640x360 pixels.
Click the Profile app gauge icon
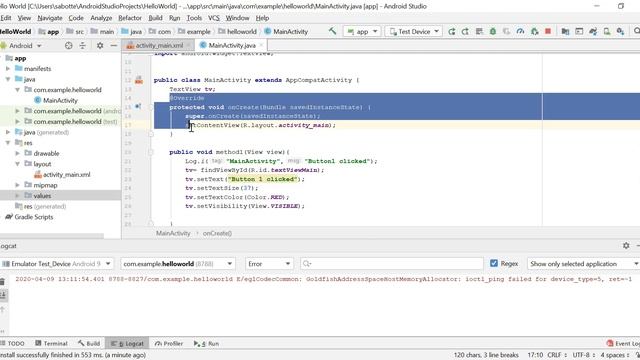pos(520,31)
